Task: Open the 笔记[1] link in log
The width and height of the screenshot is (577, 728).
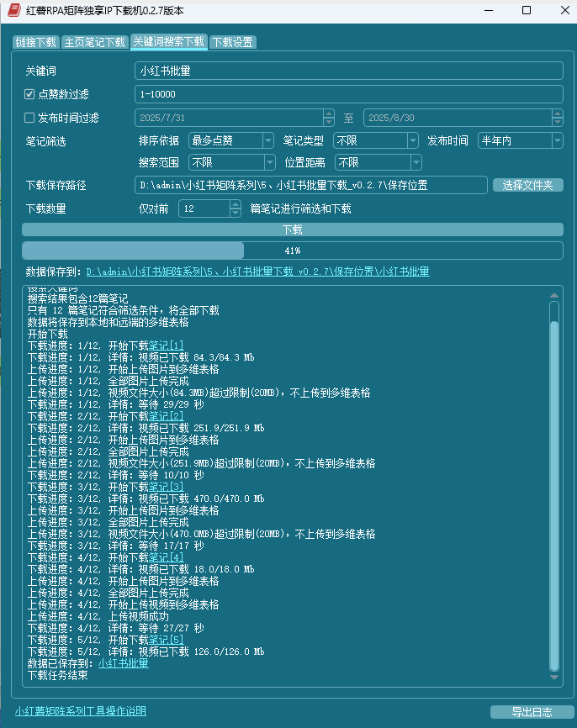Action: pos(167,346)
